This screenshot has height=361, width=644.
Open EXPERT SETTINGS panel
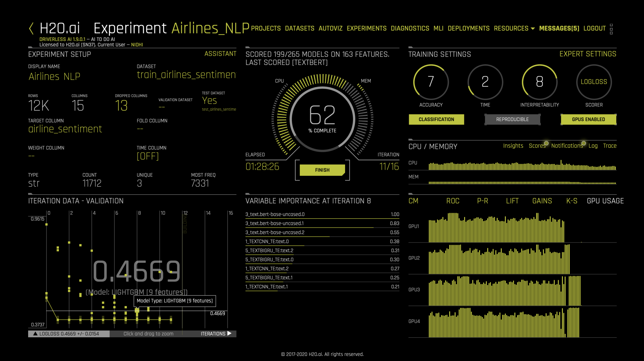point(588,54)
